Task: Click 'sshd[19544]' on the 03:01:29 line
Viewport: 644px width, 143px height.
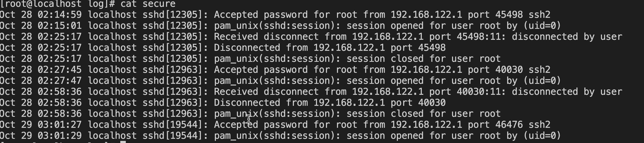Action: [172, 136]
